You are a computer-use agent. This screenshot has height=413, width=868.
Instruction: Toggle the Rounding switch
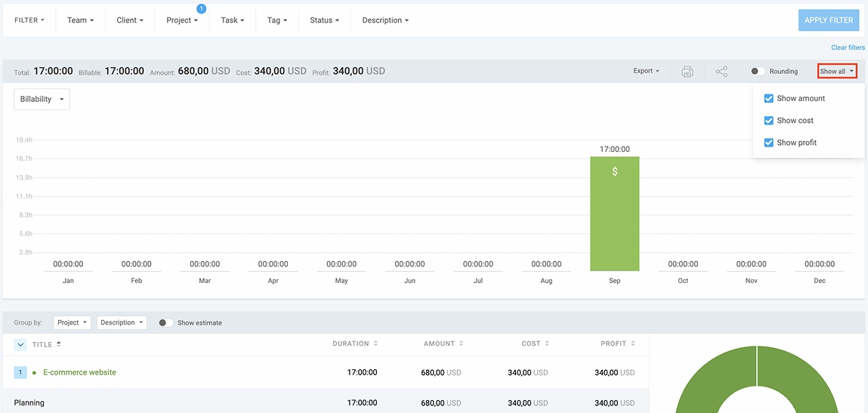757,72
